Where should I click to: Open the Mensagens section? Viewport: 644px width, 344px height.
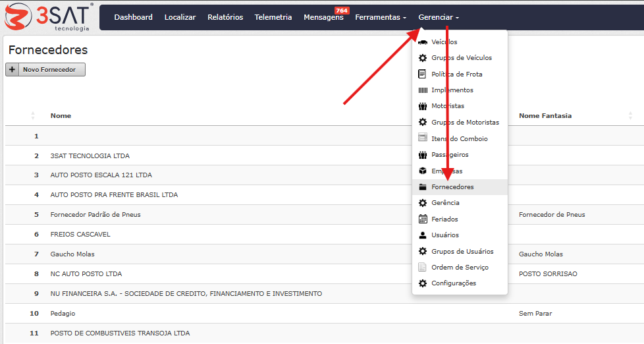pyautogui.click(x=323, y=17)
